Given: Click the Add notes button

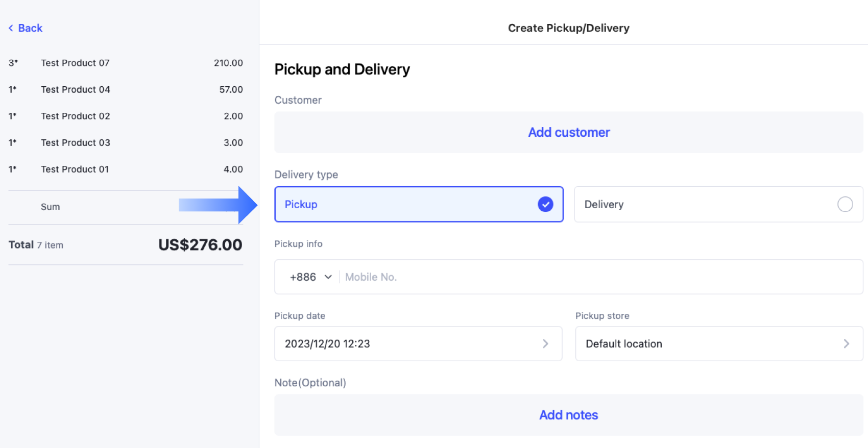Looking at the screenshot, I should point(568,415).
